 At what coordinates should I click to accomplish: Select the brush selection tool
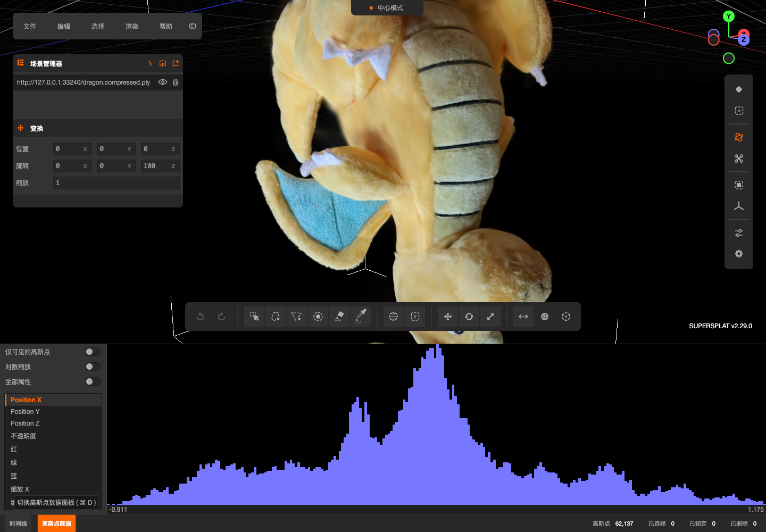pyautogui.click(x=318, y=317)
